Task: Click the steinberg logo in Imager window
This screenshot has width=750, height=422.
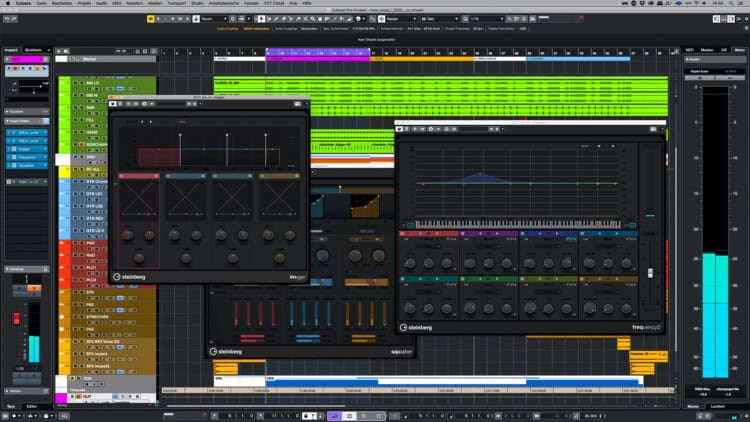Action: click(129, 277)
